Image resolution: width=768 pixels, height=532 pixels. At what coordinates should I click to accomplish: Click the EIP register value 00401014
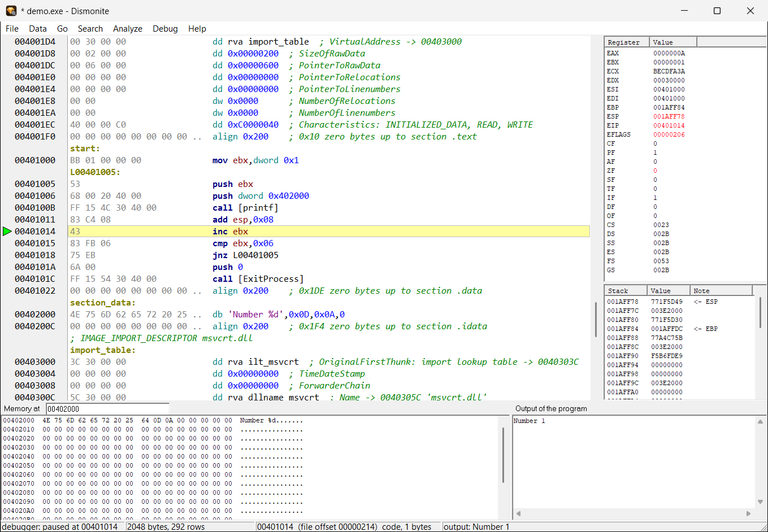(669, 125)
